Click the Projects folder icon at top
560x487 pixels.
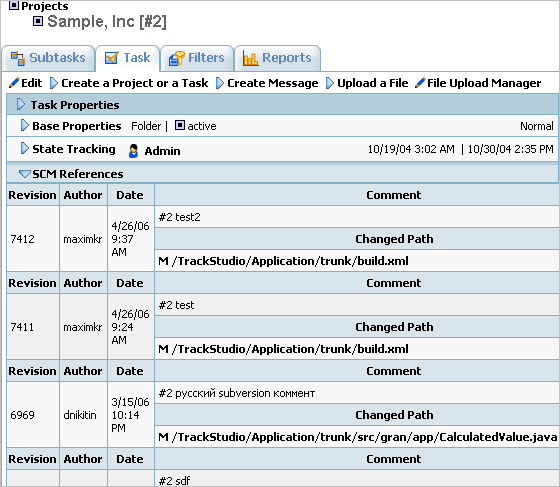click(14, 5)
